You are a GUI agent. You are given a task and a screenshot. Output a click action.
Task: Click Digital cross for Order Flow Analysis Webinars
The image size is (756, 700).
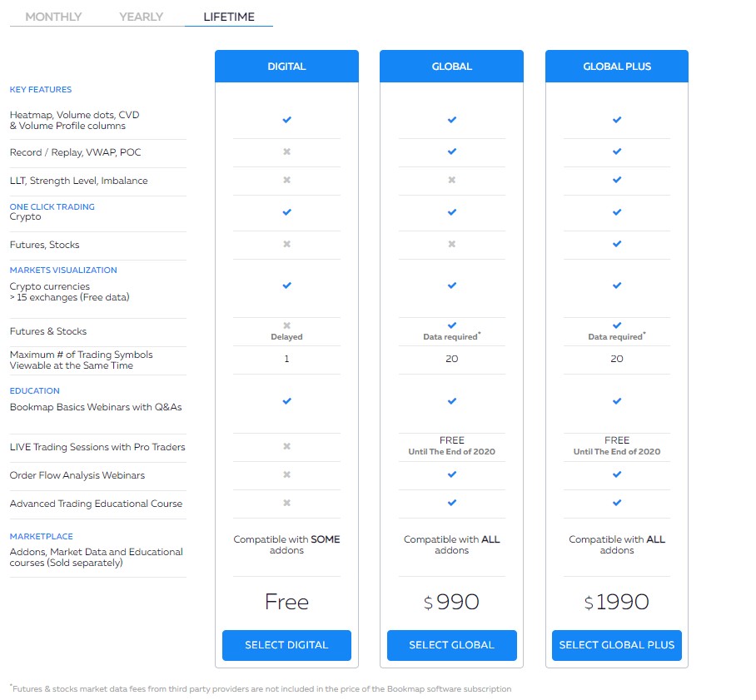pos(287,474)
